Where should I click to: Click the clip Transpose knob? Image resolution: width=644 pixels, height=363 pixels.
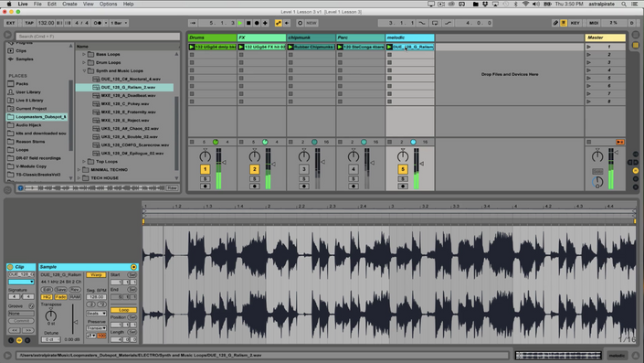[x=51, y=315]
